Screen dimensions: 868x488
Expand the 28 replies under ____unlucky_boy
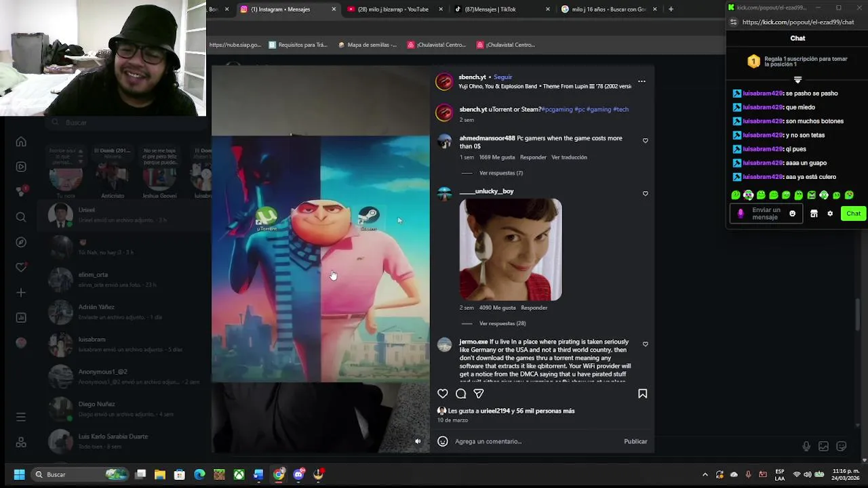(x=502, y=323)
